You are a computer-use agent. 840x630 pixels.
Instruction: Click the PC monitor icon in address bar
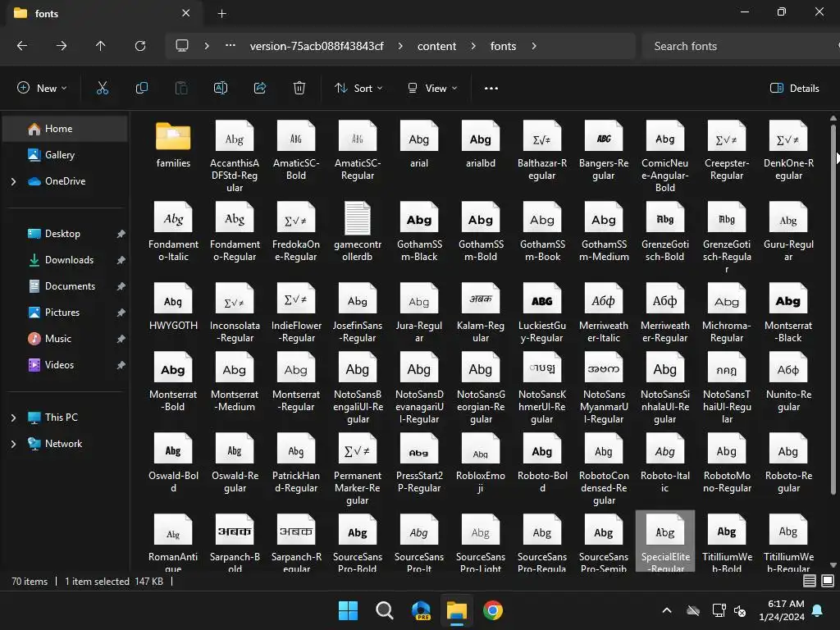[182, 46]
